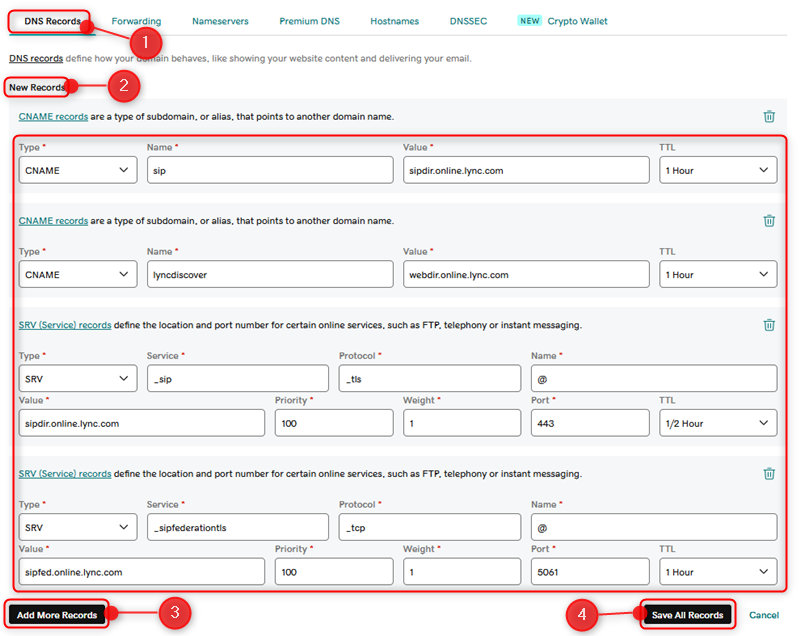The width and height of the screenshot is (800, 636).
Task: Click the Service field containing _sip
Action: tap(238, 378)
